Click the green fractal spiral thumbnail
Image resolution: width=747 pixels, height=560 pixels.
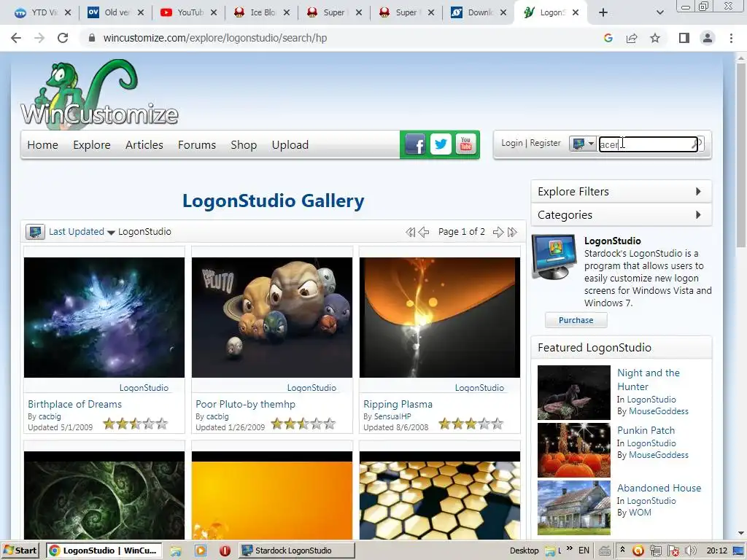coord(104,496)
